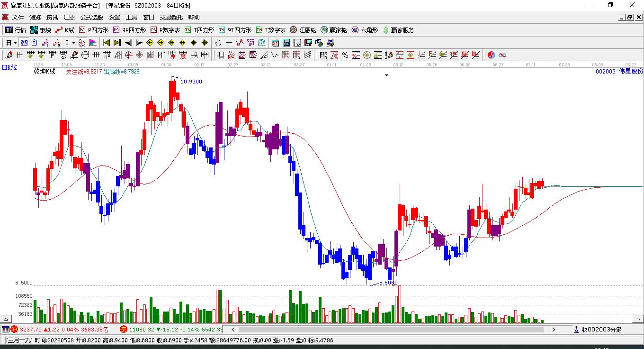Viewport: 644px width, 349px height.
Task: Open the 窗口 menu
Action: (149, 18)
